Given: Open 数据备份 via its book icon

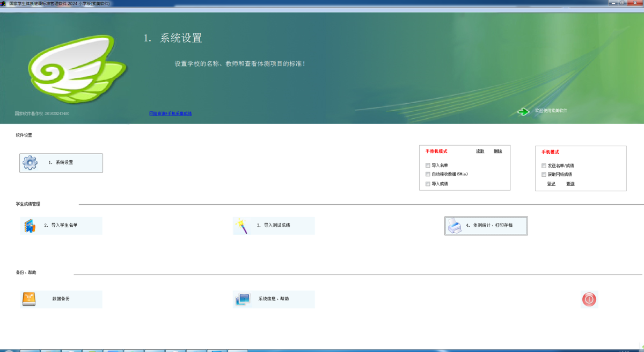Looking at the screenshot, I should [28, 299].
